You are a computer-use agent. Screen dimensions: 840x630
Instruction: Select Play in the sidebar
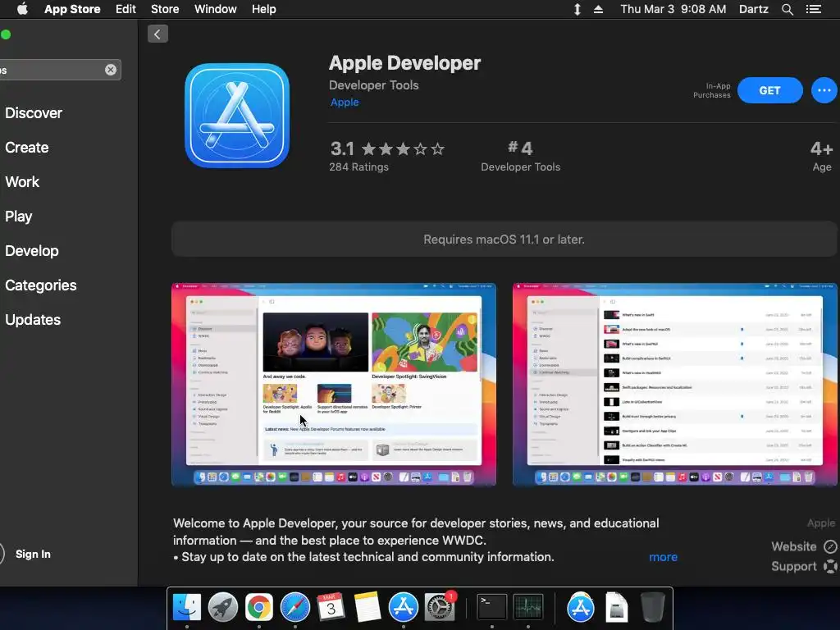[19, 217]
